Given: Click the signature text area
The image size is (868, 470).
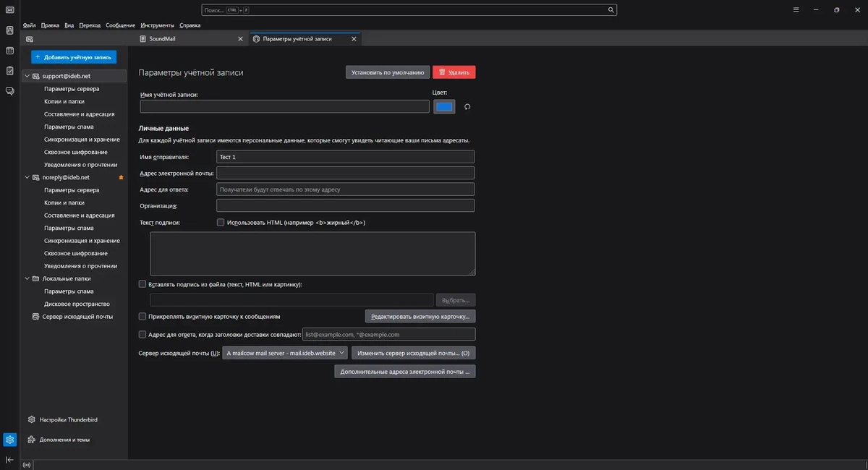Looking at the screenshot, I should pos(312,254).
